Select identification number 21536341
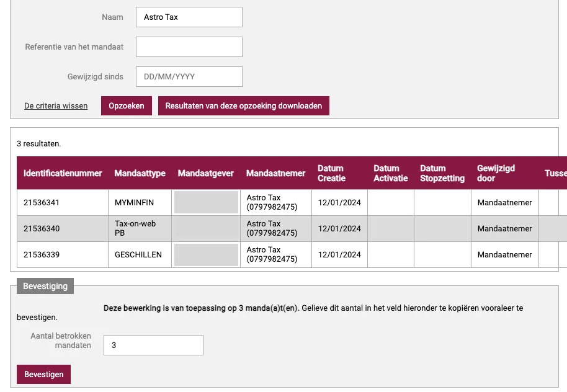Viewport: 567px width, 392px height. 41,202
